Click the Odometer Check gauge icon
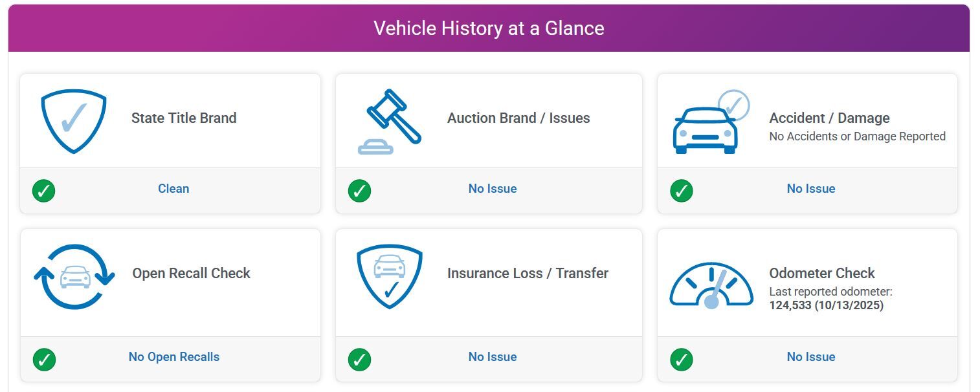 pos(711,285)
